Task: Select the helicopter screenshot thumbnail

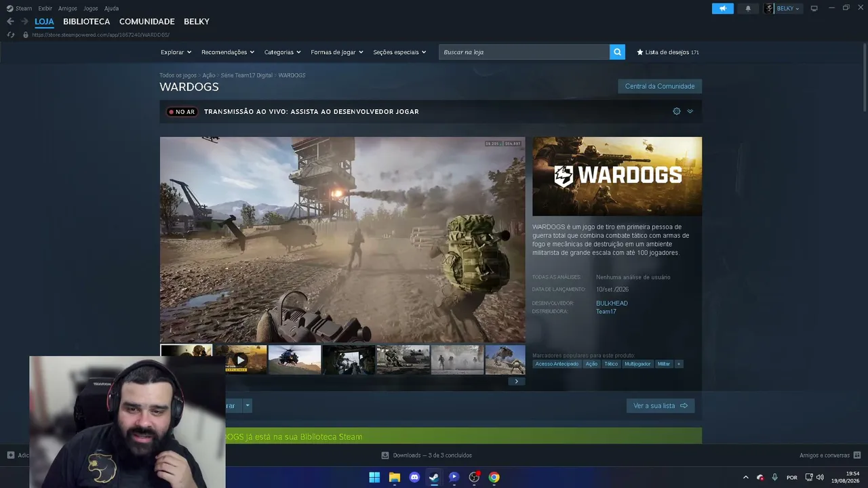Action: point(295,360)
